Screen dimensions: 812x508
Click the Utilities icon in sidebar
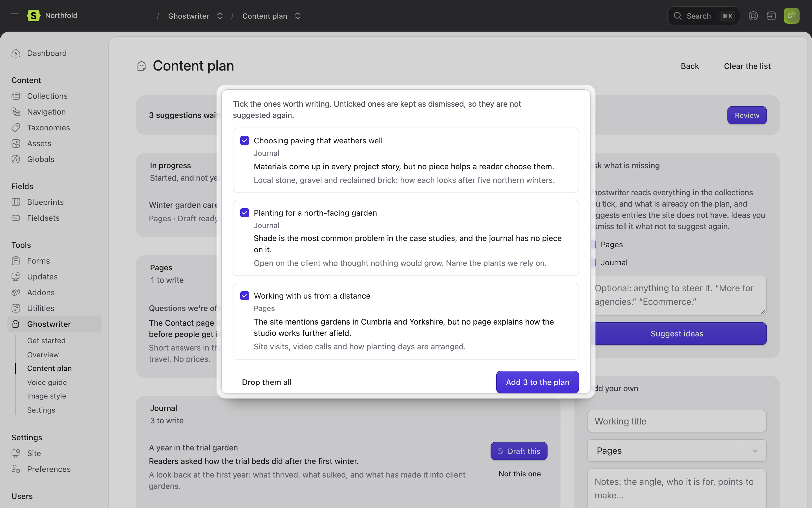(x=16, y=308)
